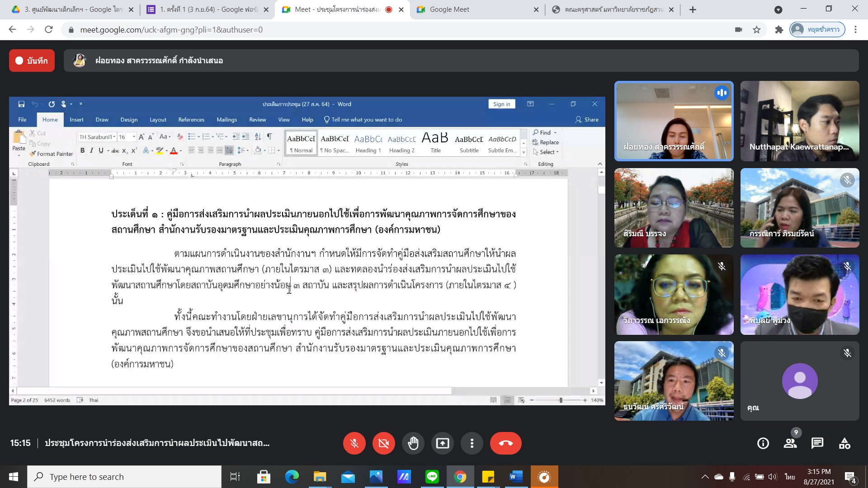Open the chat panel icon

coord(817,443)
